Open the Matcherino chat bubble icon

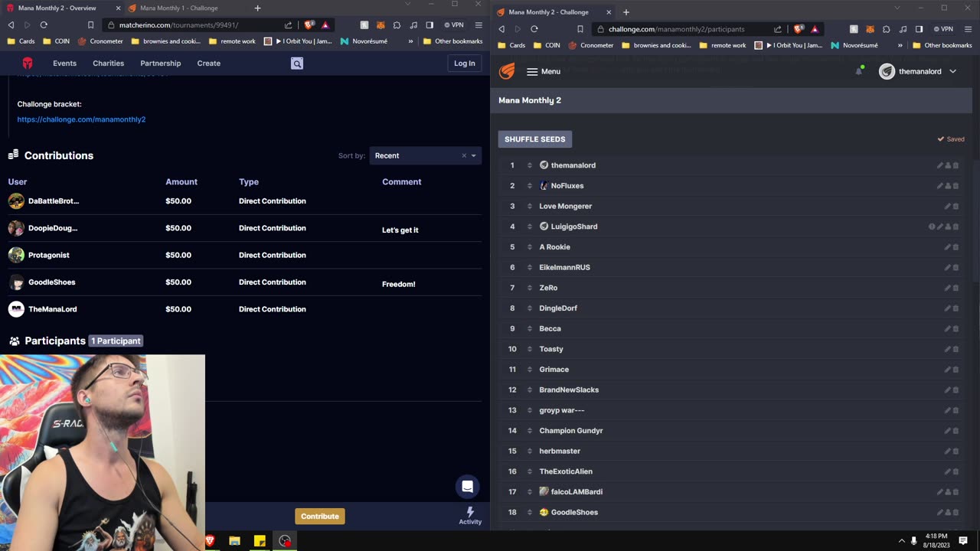[x=467, y=487]
